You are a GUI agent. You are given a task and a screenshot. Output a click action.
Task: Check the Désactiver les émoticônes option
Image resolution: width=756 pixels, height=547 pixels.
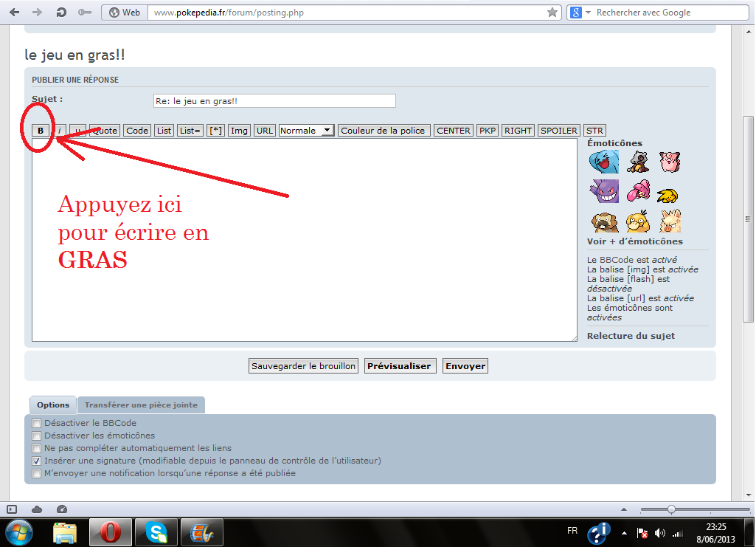point(37,436)
